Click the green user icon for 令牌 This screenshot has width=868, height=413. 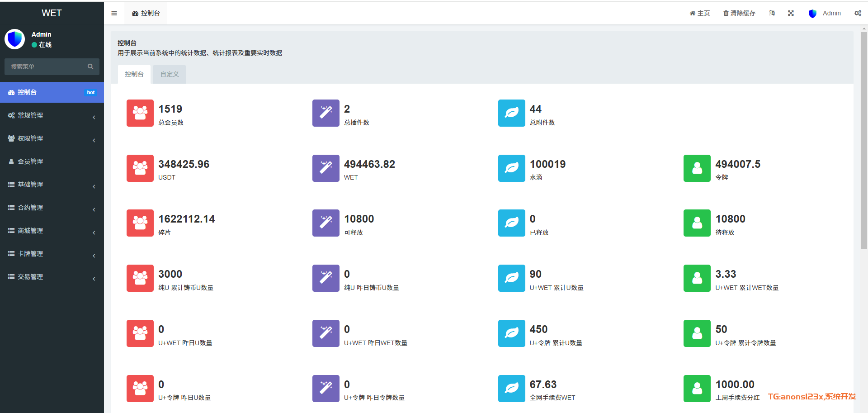click(697, 168)
